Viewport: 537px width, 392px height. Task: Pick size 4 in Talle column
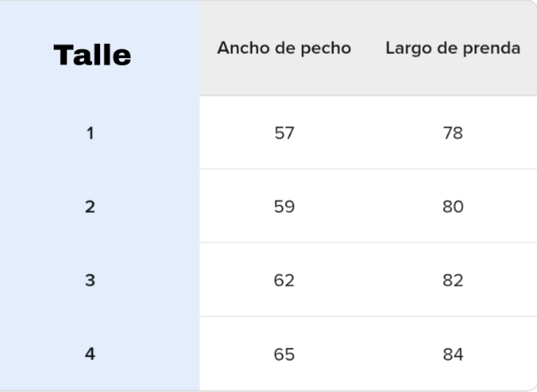coord(89,354)
